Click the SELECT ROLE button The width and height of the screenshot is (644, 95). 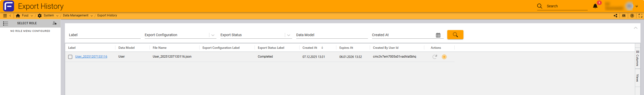(x=27, y=23)
